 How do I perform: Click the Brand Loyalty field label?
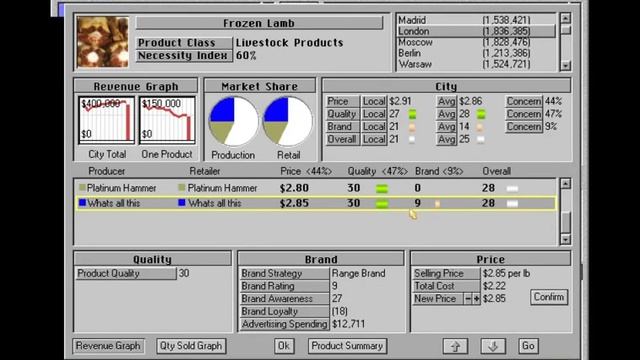284,311
